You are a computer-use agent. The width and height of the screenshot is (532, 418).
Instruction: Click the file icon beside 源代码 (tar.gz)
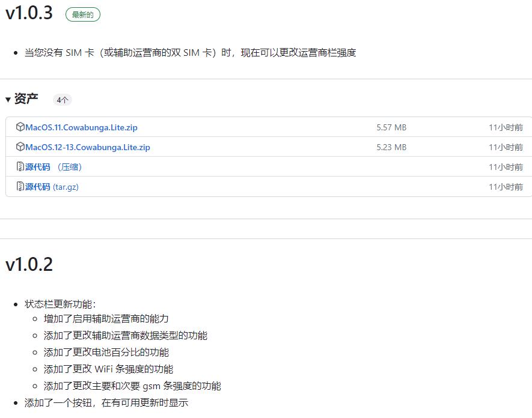[x=20, y=187]
